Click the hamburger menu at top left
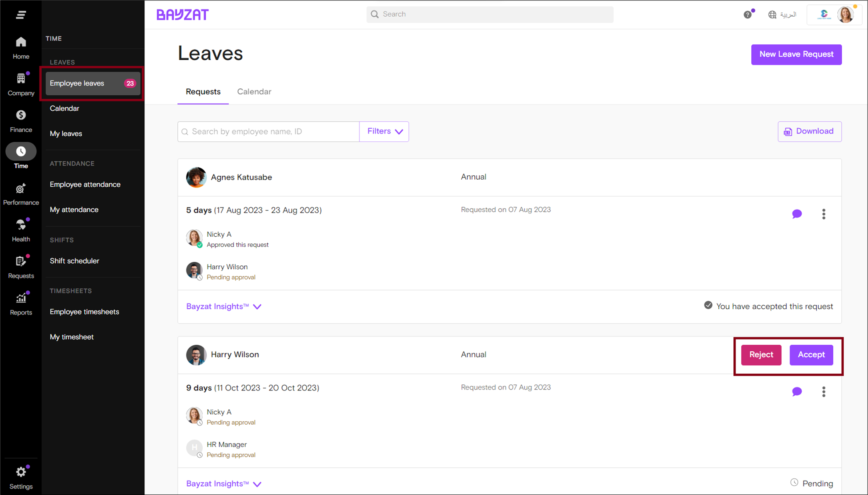Image resolution: width=868 pixels, height=495 pixels. pos(21,14)
